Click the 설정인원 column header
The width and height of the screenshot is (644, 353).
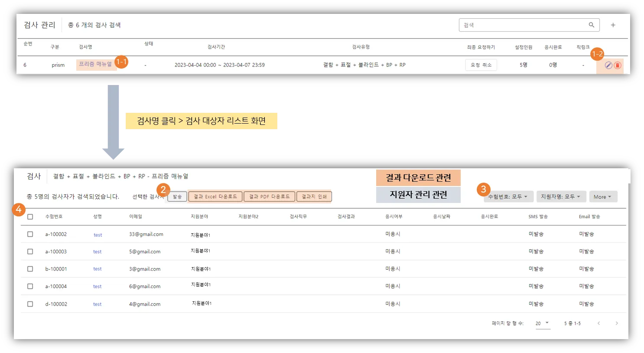click(x=524, y=47)
